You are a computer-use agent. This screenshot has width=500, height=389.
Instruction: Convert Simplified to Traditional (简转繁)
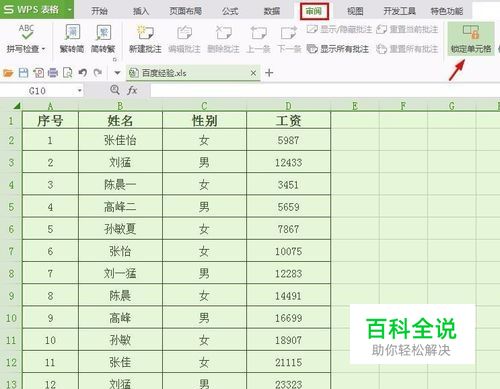pos(103,39)
